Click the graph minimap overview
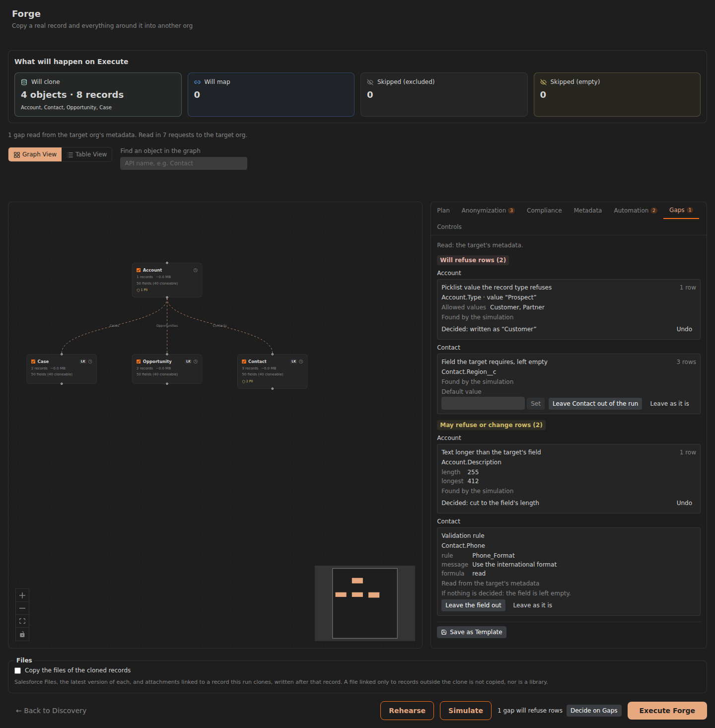This screenshot has height=728, width=715. [x=365, y=603]
